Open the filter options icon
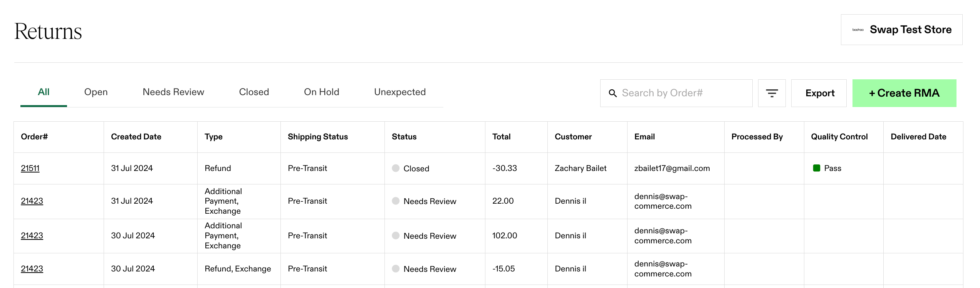Screen dimensions: 980x288 [772, 93]
